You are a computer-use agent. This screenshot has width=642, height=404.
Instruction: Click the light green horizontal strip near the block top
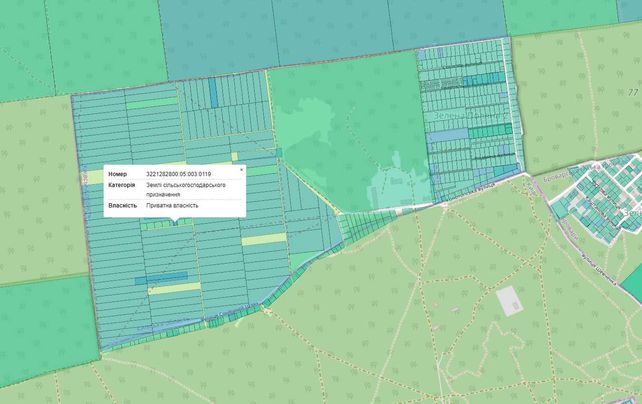pos(151,103)
